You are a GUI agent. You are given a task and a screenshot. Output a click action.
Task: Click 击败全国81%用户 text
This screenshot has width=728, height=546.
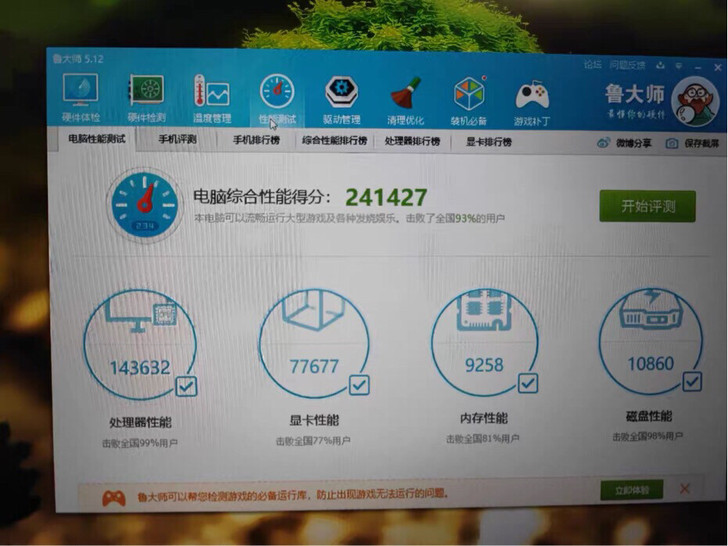[483, 438]
